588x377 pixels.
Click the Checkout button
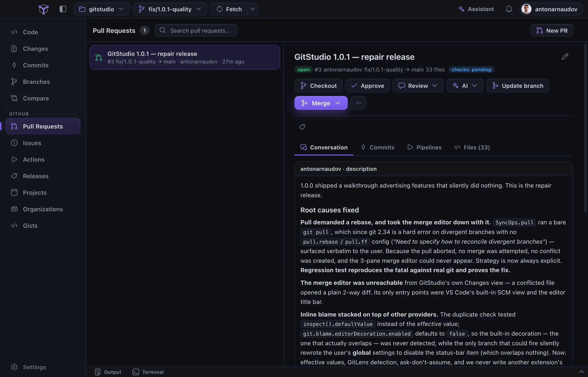318,86
